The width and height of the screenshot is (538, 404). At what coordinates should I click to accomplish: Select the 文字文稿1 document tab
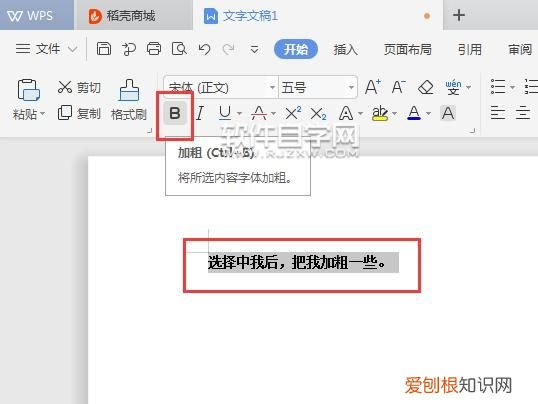coord(318,15)
